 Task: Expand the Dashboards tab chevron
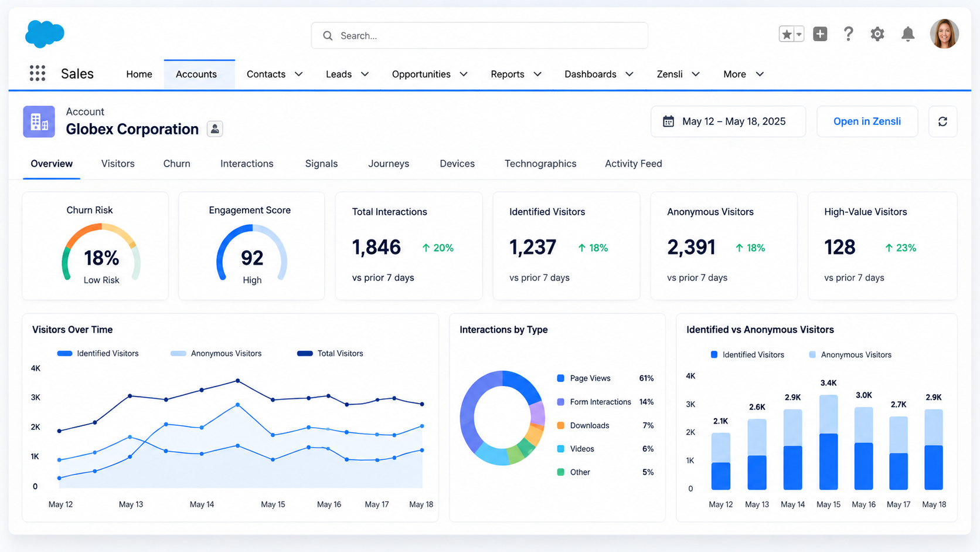pos(629,74)
